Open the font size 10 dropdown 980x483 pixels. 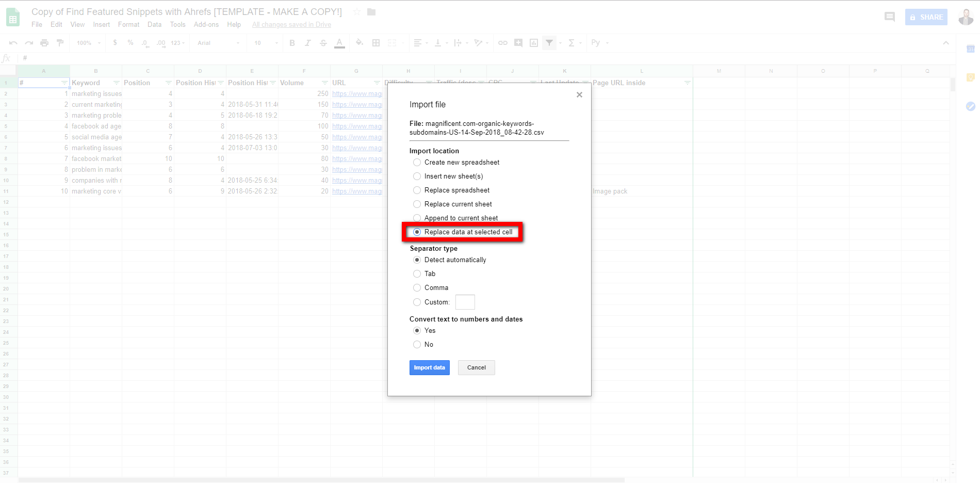[x=266, y=43]
